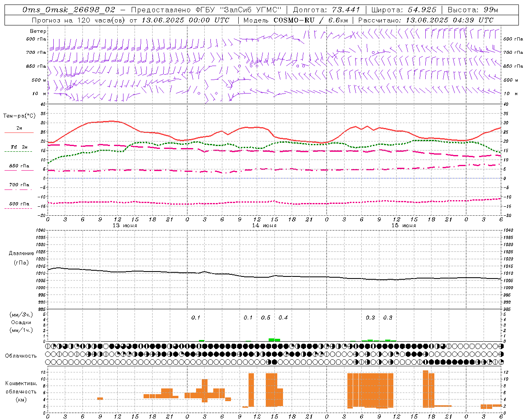Click the 0.4 precipitation value

pos(283,317)
